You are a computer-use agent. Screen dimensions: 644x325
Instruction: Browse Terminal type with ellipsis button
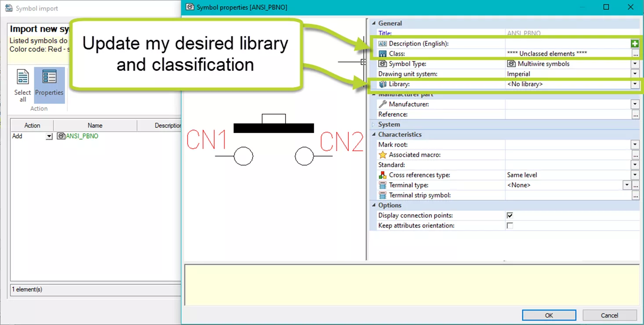(635, 185)
